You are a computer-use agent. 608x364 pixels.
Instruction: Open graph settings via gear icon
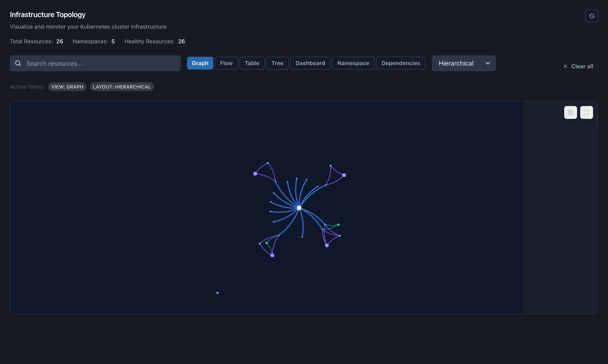[x=570, y=112]
